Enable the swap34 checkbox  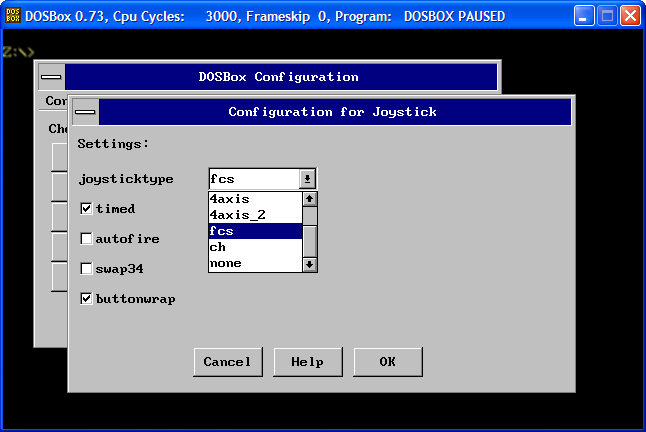(x=86, y=269)
